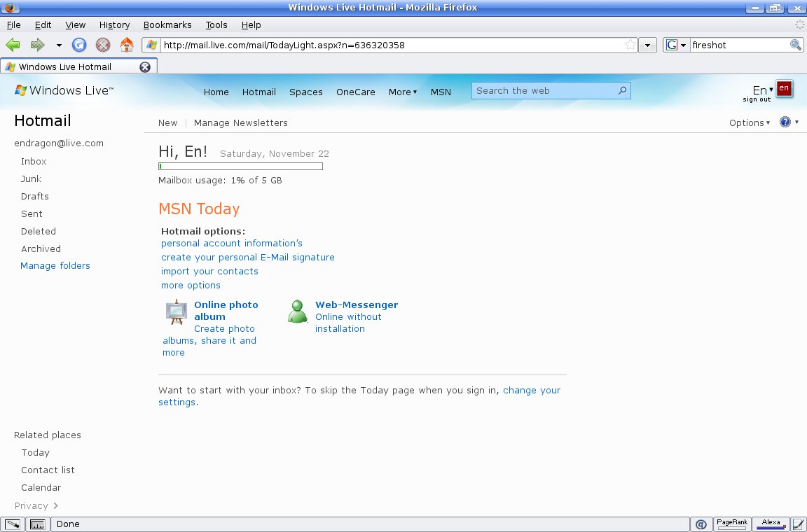Open Contact list under Related places

click(x=48, y=470)
